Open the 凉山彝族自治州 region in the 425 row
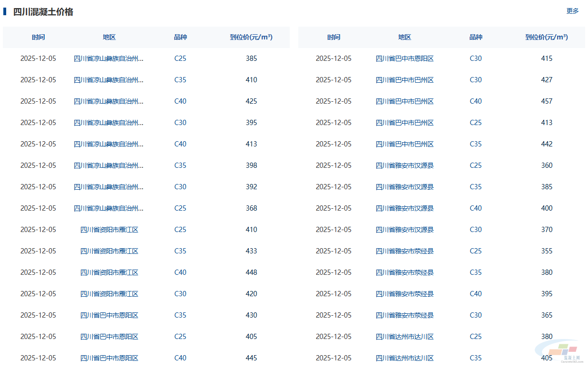Screen dimensions: 588x368 108,101
